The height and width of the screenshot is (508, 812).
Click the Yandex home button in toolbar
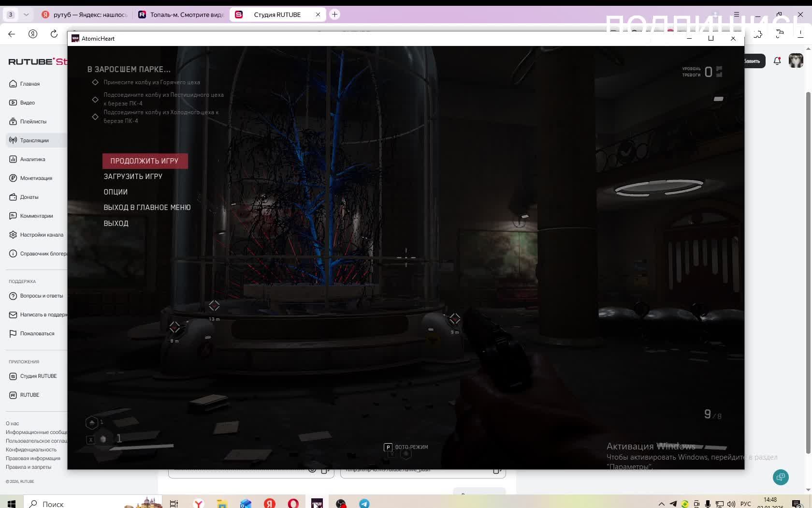coord(33,34)
